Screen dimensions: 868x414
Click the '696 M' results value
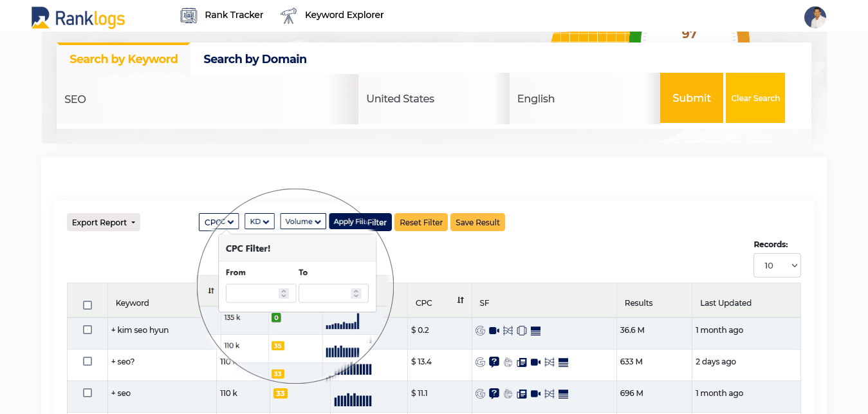point(631,393)
